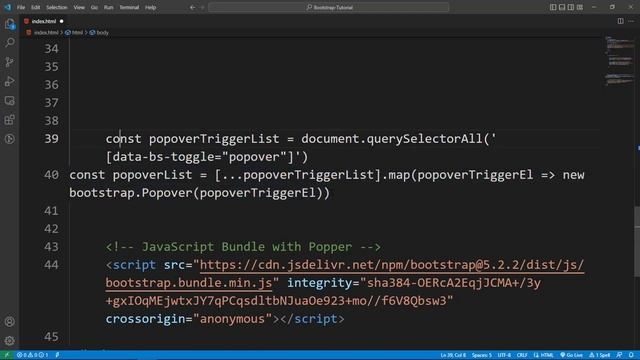Open the Manage gear icon
Image resolution: width=640 pixels, height=360 pixels.
pyautogui.click(x=9, y=340)
